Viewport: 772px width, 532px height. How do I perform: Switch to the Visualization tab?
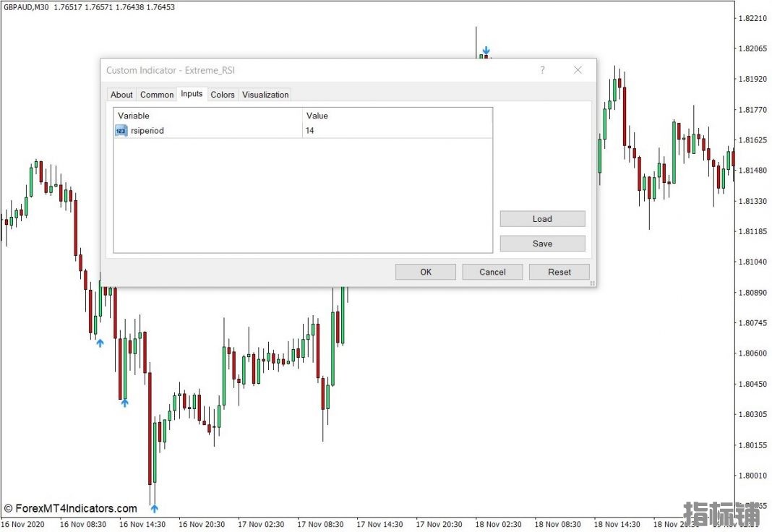tap(265, 95)
